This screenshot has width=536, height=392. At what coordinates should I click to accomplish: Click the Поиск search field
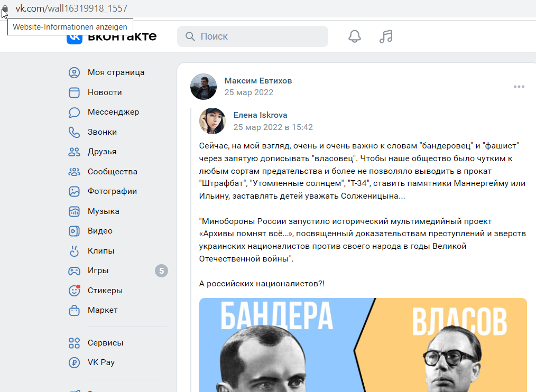coord(253,36)
